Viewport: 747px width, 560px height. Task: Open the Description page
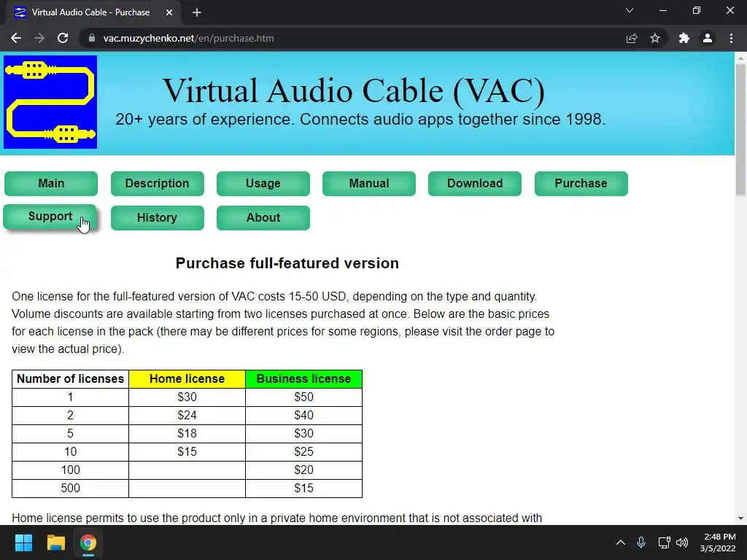(158, 183)
